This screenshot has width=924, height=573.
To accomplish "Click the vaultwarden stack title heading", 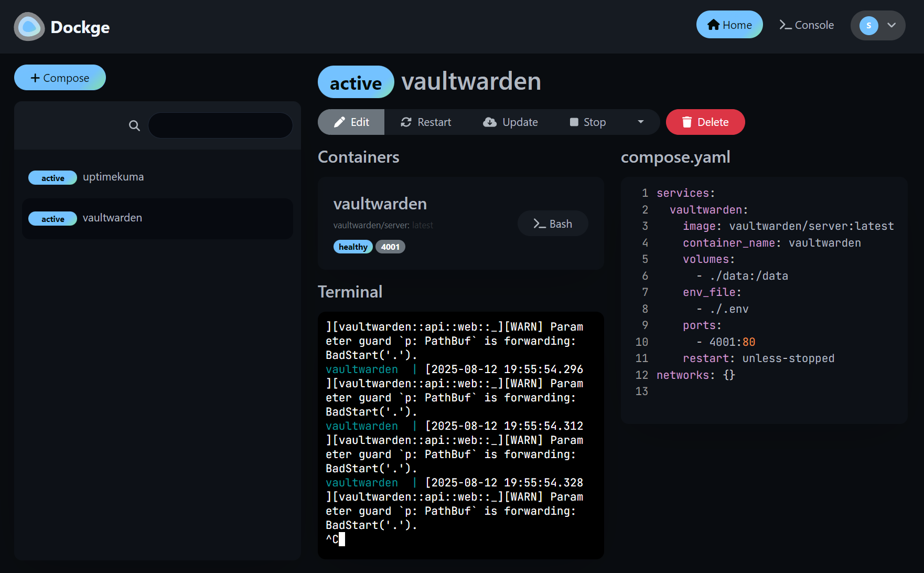I will point(471,82).
